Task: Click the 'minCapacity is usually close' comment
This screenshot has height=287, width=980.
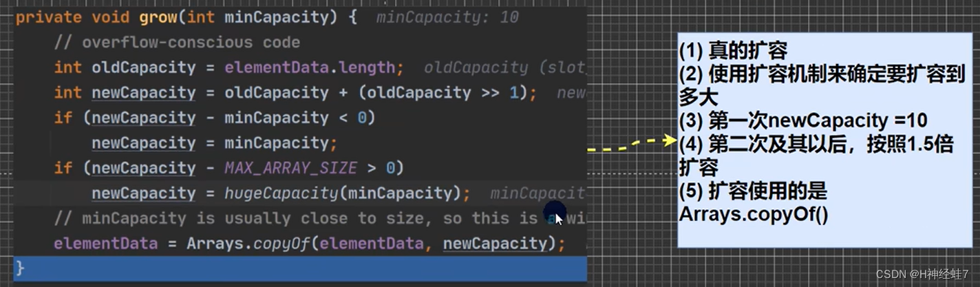Action: [x=320, y=219]
